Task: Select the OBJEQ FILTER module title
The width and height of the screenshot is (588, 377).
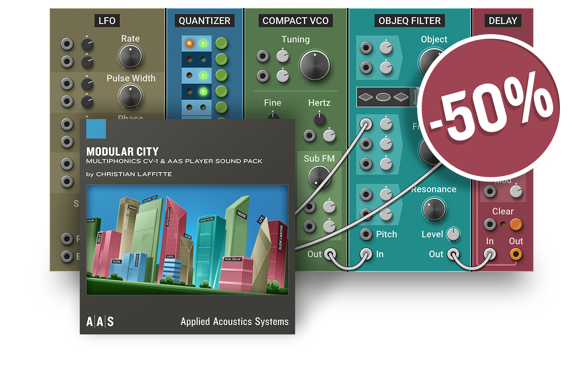Action: 409,21
